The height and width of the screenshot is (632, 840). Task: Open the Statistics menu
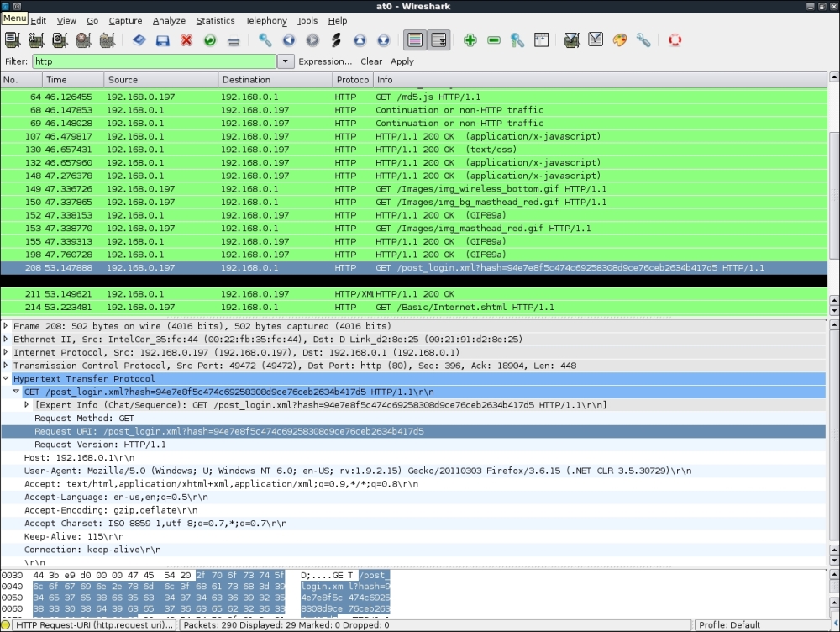click(215, 20)
